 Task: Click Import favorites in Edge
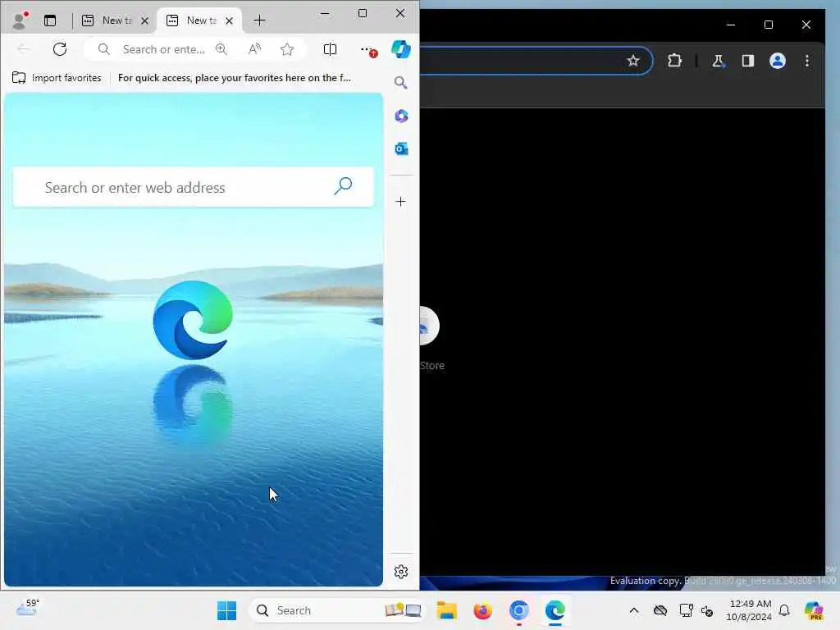tap(57, 78)
